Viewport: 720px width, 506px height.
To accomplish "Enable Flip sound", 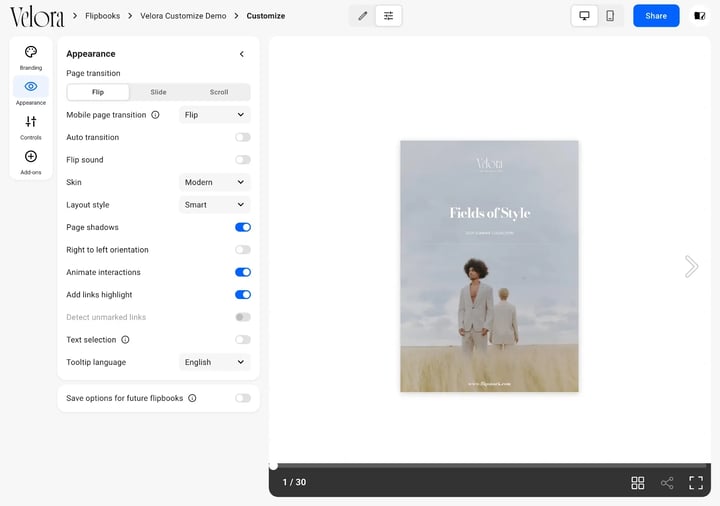I will (242, 160).
